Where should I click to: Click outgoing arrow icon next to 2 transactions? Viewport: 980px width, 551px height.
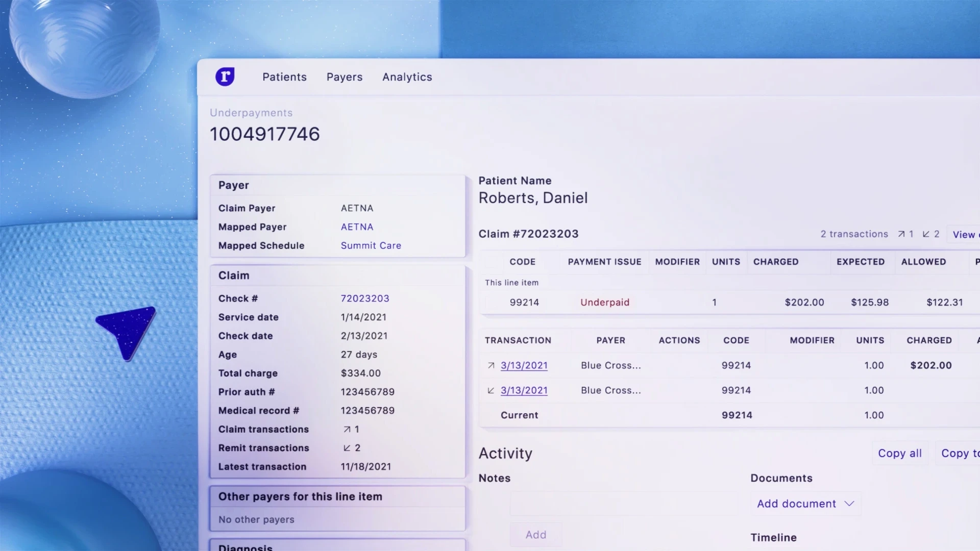pyautogui.click(x=901, y=234)
